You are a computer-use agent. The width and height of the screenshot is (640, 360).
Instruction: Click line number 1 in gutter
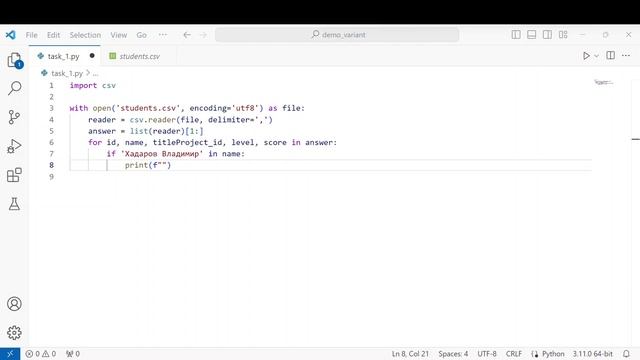51,85
